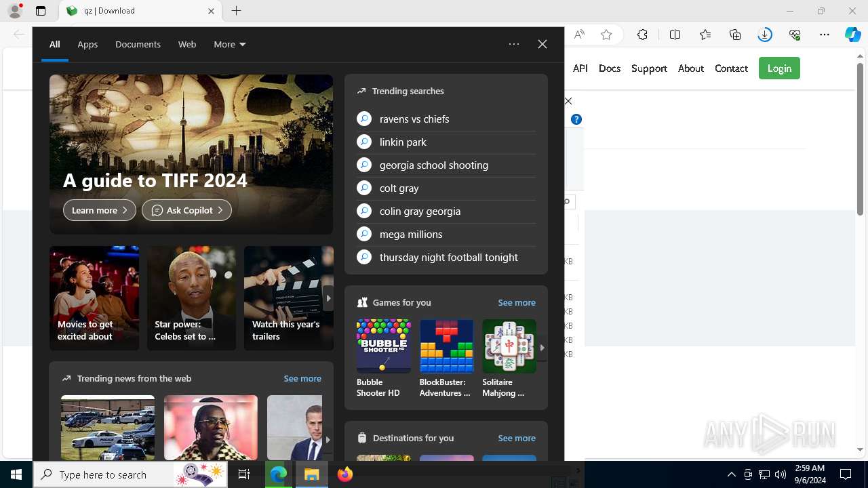Search trending mega millions
Screen dimensions: 868x488
[446, 234]
